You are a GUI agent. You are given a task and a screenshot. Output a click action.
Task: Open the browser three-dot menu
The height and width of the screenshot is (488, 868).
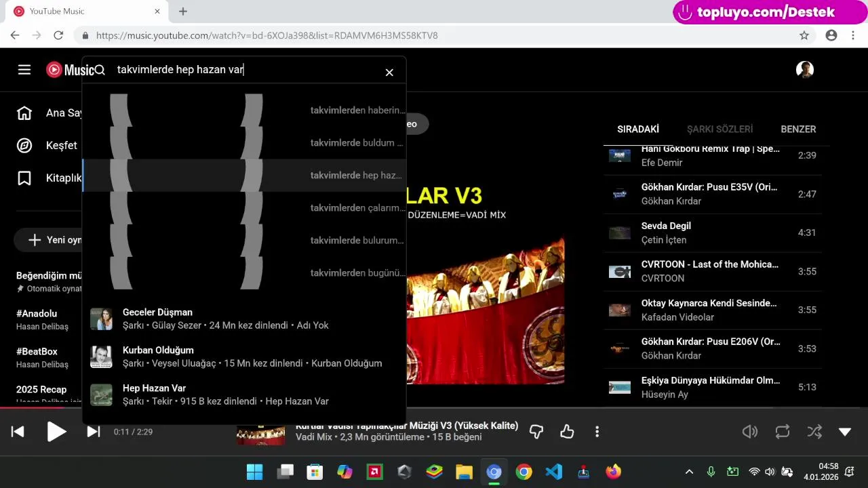[x=853, y=35]
